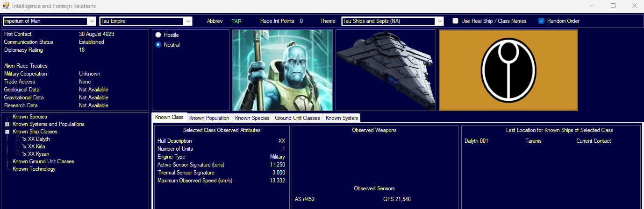
Task: Click the AS #452 observed sensor
Action: click(305, 199)
